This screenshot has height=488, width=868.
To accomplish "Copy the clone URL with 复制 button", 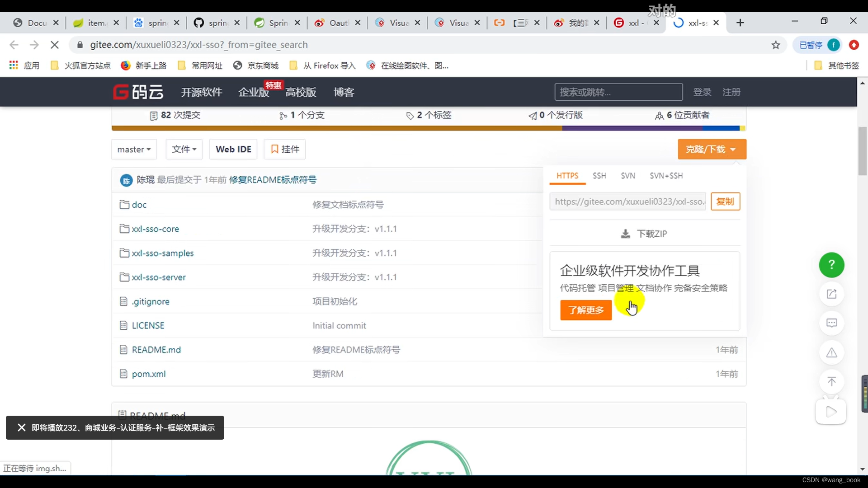I will click(725, 202).
